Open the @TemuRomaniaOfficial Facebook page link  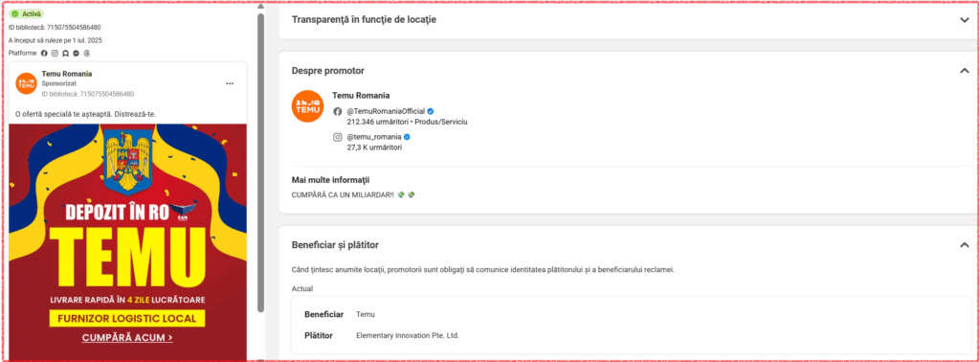click(386, 111)
